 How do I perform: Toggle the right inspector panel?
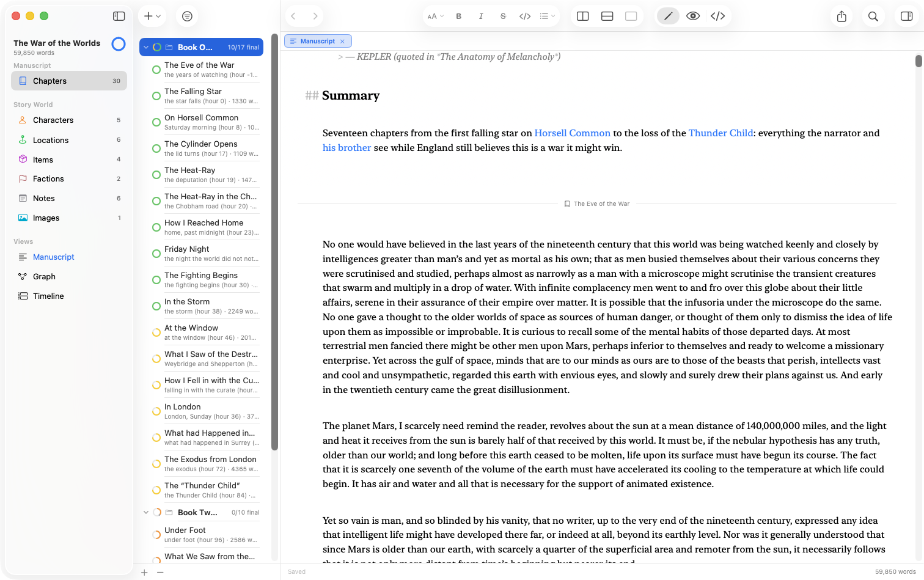coord(907,17)
